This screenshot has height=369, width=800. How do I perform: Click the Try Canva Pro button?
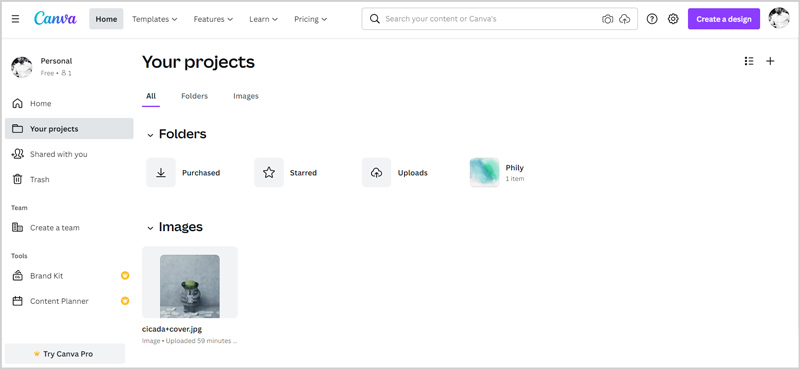pos(65,354)
